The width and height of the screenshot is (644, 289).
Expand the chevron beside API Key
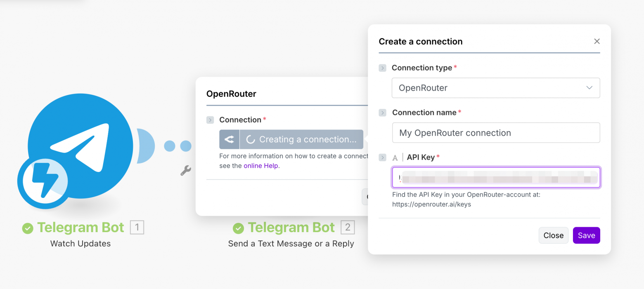pos(382,157)
